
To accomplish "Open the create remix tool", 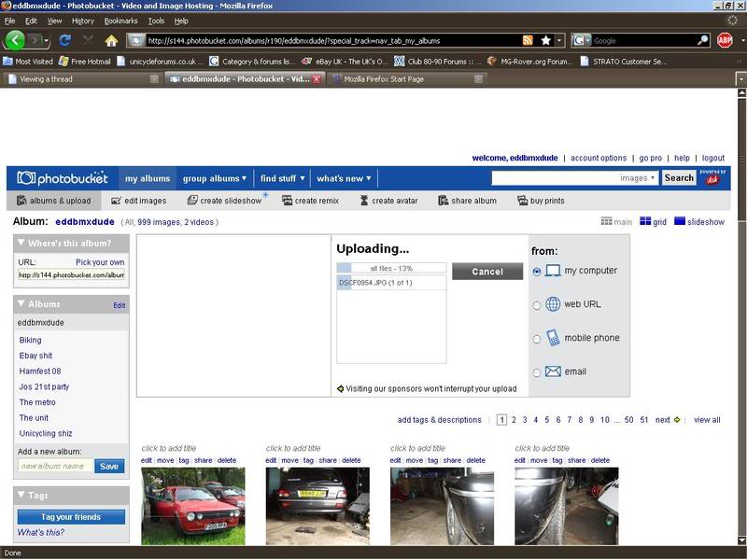I will [310, 201].
